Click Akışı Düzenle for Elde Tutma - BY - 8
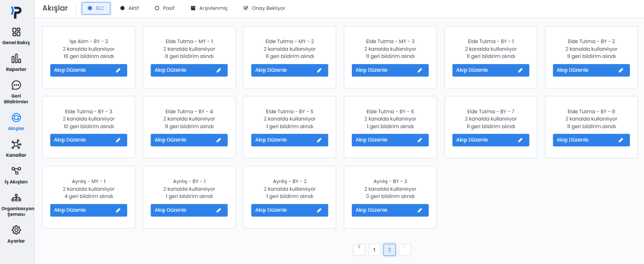The height and width of the screenshot is (264, 644). 591,140
